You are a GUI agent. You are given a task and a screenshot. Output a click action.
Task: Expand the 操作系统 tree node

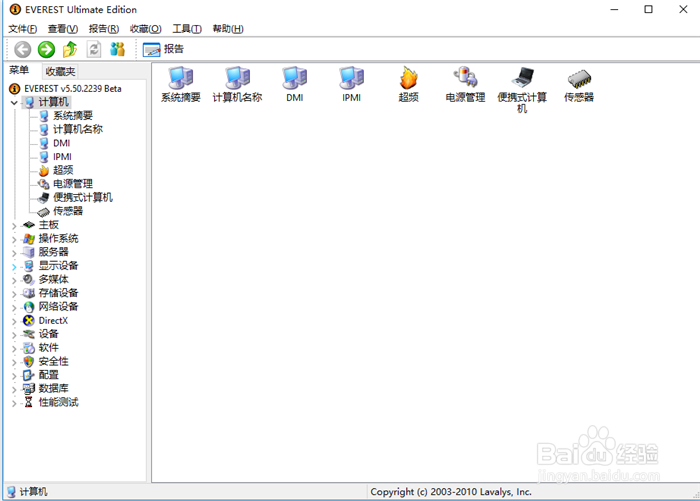pos(14,239)
